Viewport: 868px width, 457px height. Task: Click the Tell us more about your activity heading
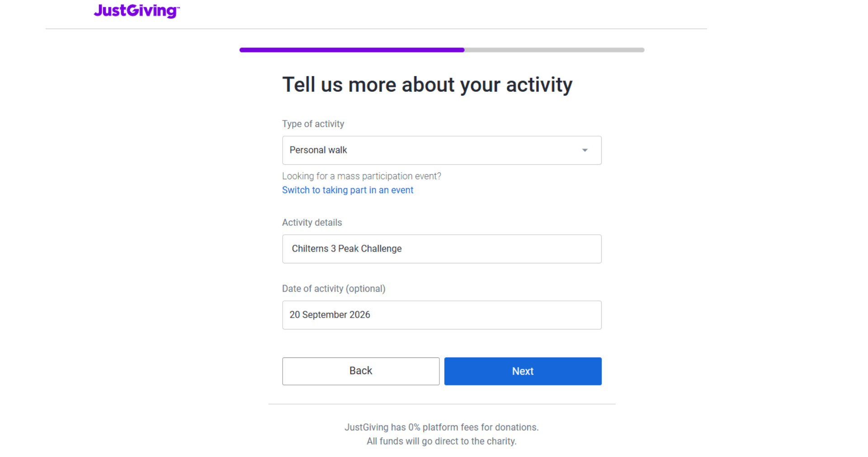click(427, 85)
